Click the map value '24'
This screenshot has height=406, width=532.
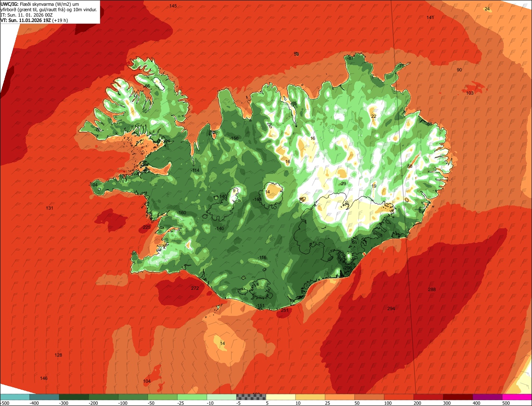487,9
